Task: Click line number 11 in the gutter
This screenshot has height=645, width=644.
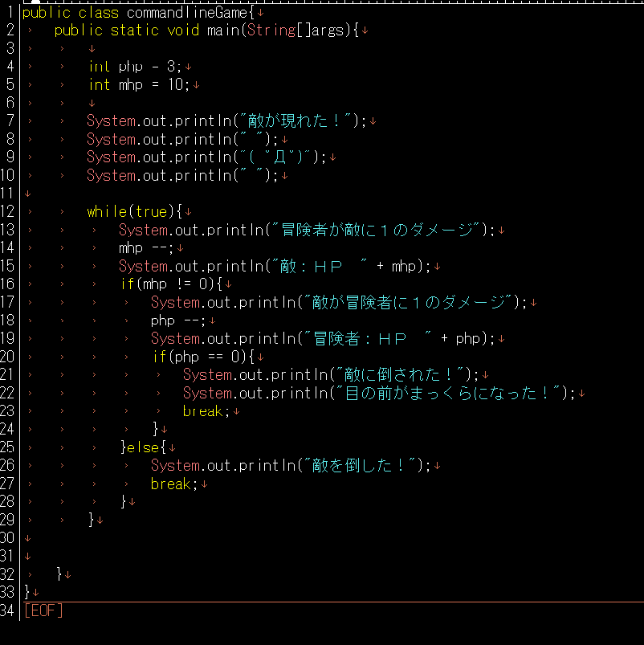Action: [7, 194]
